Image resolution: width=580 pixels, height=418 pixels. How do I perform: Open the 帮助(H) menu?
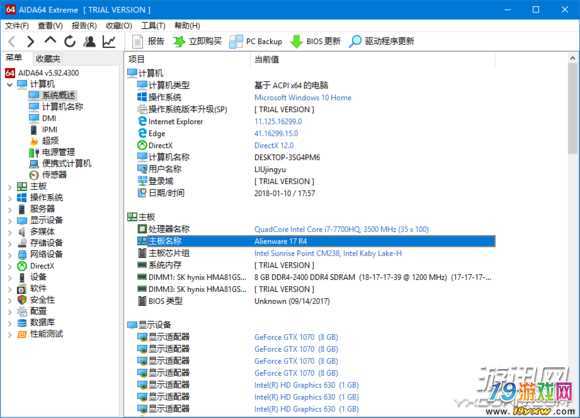pyautogui.click(x=187, y=26)
